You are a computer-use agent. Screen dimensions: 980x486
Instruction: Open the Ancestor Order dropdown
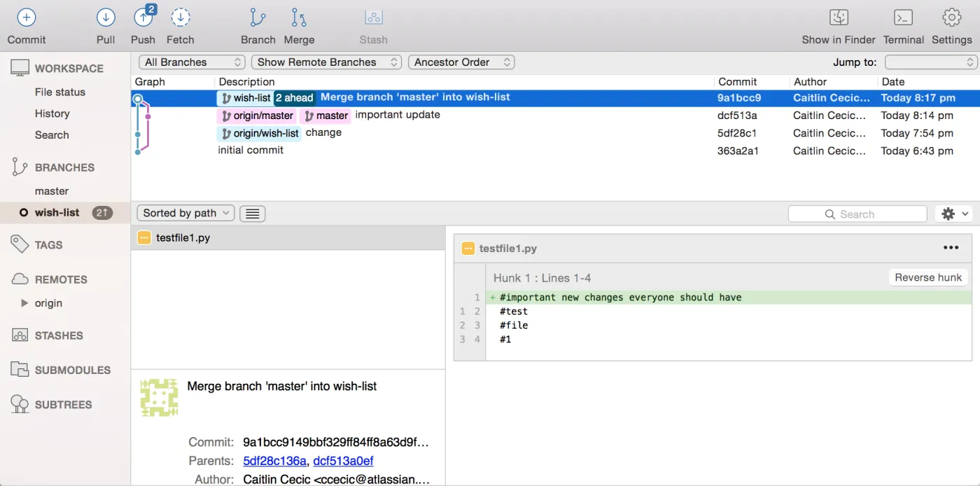point(461,62)
